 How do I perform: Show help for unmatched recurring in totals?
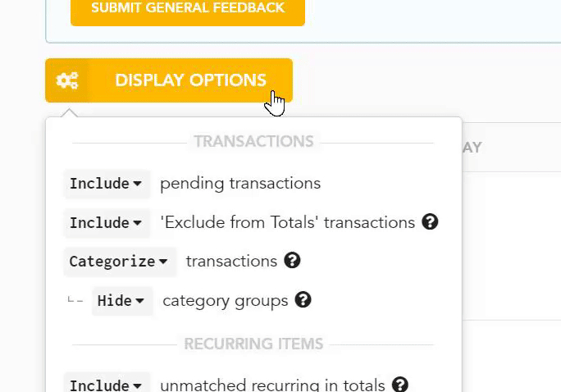pos(399,385)
